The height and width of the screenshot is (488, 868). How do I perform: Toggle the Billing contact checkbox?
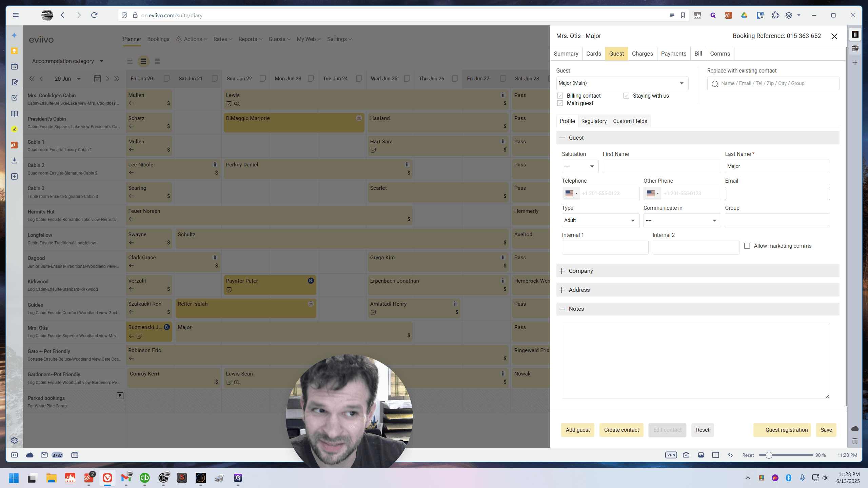pos(560,96)
